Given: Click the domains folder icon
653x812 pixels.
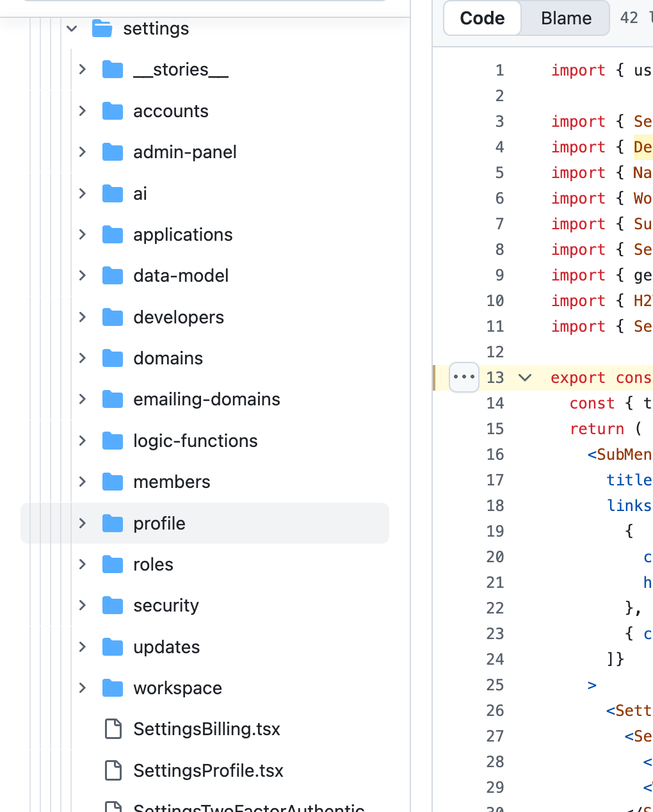Looking at the screenshot, I should point(113,358).
